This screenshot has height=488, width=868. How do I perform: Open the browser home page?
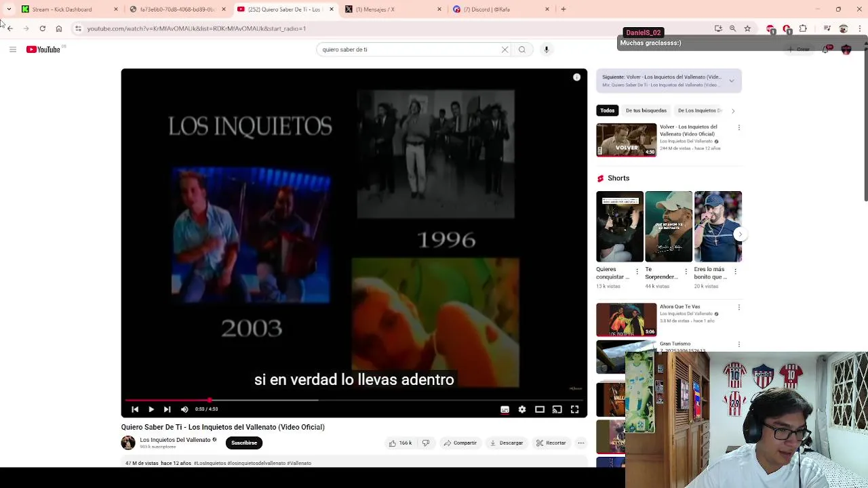click(59, 28)
